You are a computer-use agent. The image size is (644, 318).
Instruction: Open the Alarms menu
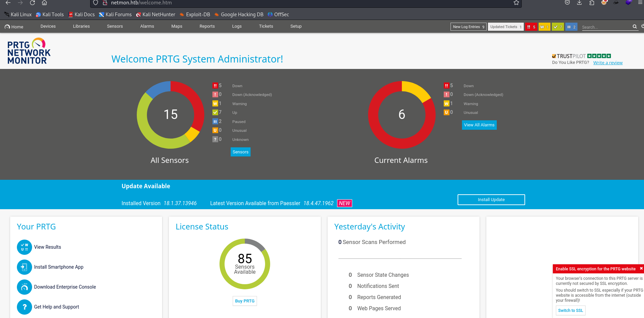coord(147,26)
